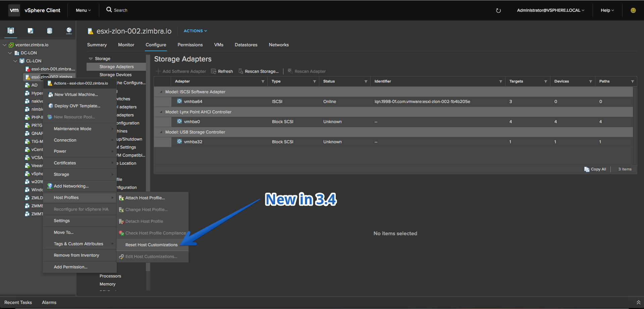Filter the Adapter column
The image size is (644, 309).
pyautogui.click(x=263, y=82)
